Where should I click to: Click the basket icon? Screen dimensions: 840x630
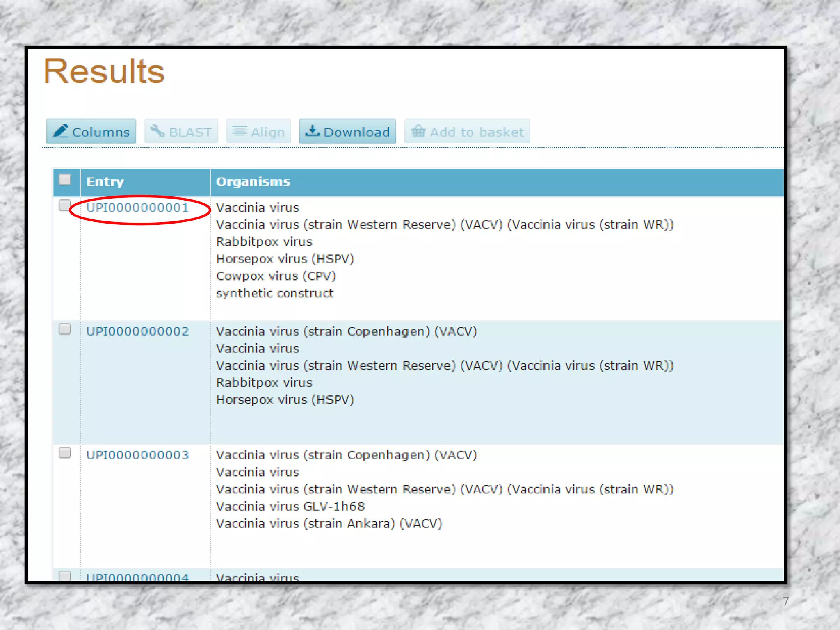coord(418,131)
